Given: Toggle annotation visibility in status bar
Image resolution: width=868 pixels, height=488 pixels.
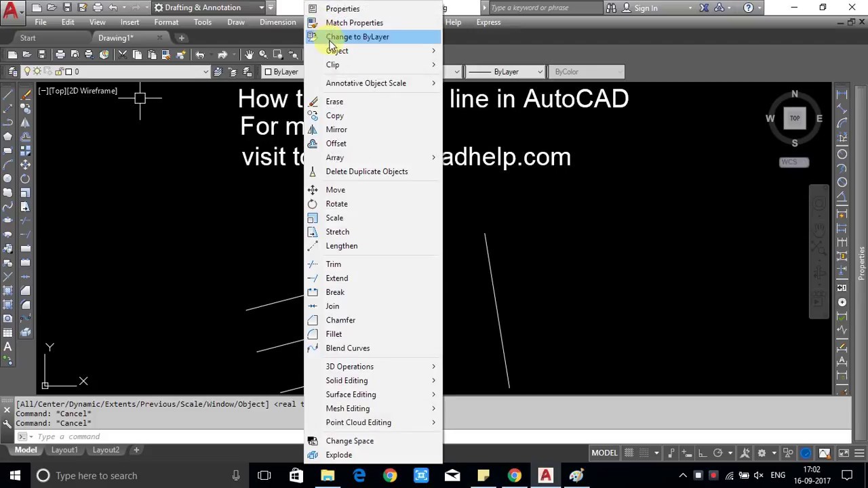Looking at the screenshot, I should (745, 453).
